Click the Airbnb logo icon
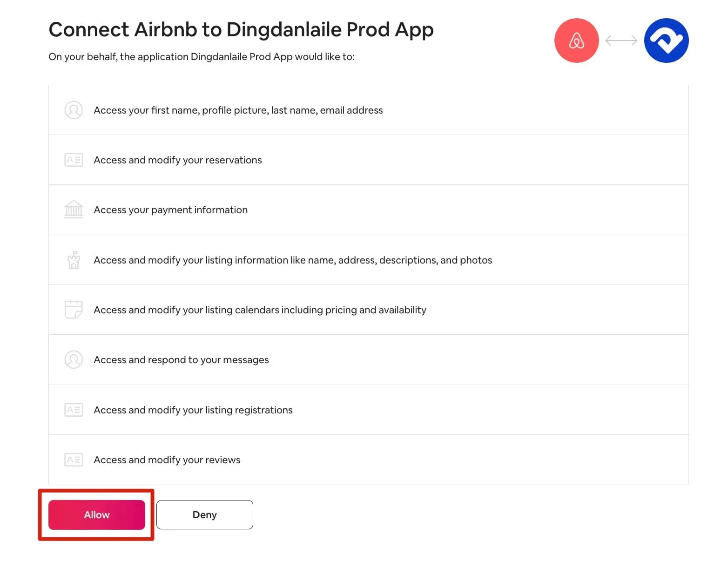The height and width of the screenshot is (568, 728). (576, 40)
